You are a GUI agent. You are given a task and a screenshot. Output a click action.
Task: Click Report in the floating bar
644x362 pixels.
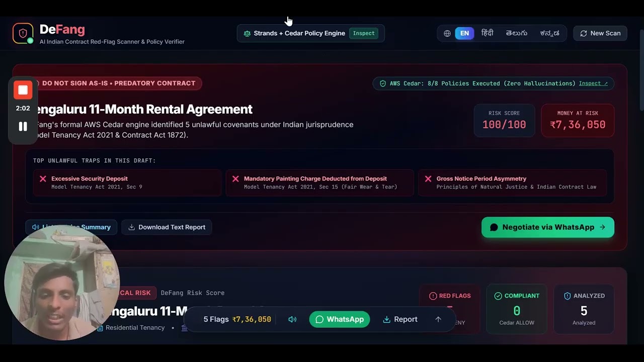click(x=400, y=319)
